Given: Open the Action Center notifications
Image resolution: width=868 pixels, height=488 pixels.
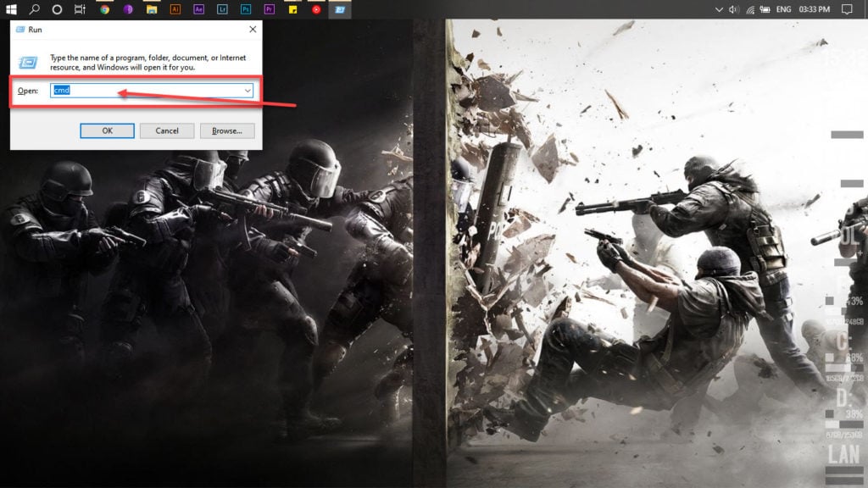Looking at the screenshot, I should pyautogui.click(x=847, y=9).
